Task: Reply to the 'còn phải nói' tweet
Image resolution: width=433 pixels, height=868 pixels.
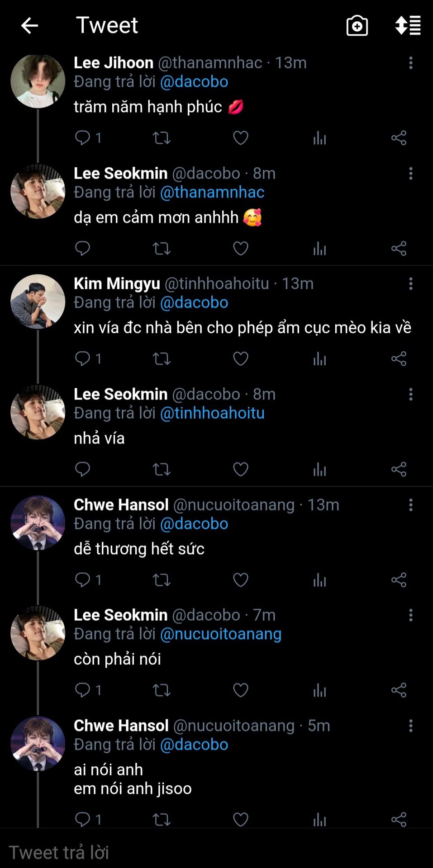Action: [x=82, y=690]
